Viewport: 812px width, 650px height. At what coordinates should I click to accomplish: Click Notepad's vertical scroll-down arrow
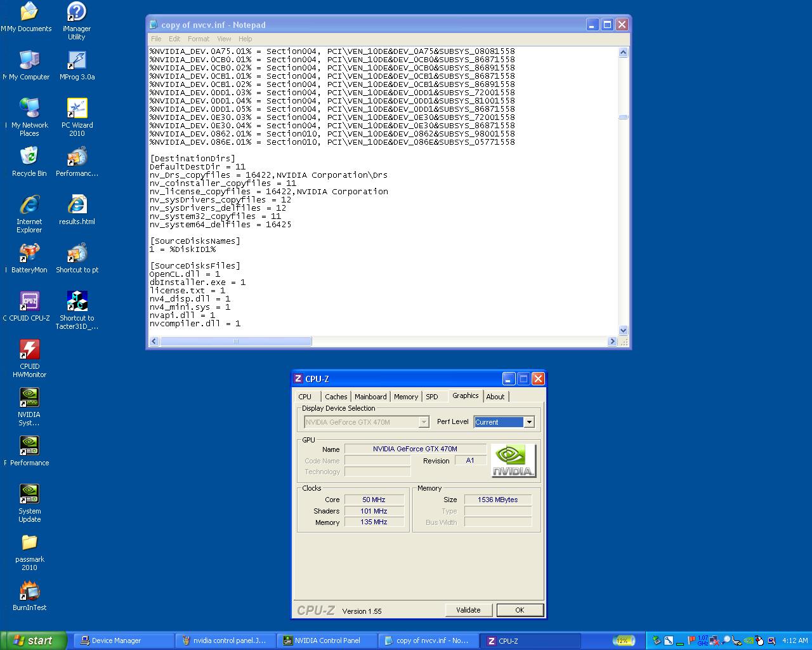(623, 330)
